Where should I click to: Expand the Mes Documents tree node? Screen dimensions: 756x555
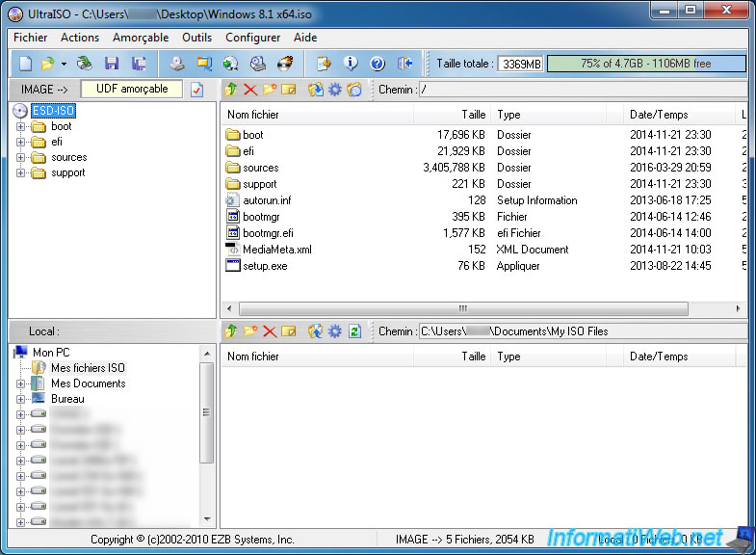(20, 383)
